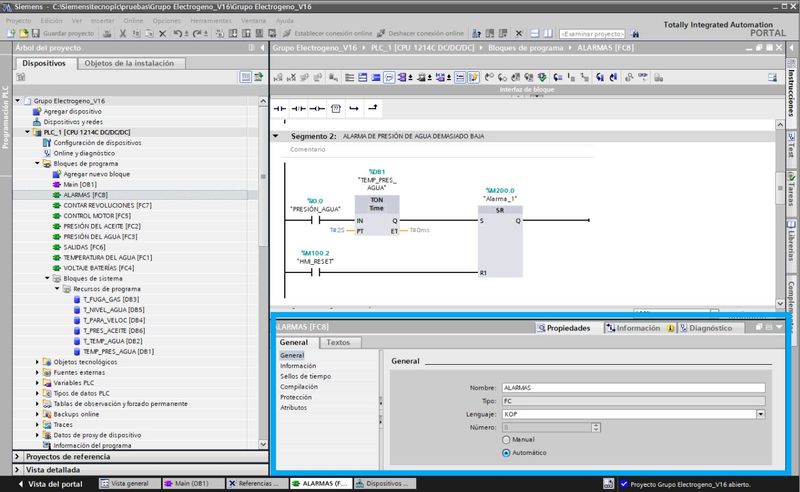Click the download to device icon
This screenshot has width=800, height=492.
click(x=233, y=34)
